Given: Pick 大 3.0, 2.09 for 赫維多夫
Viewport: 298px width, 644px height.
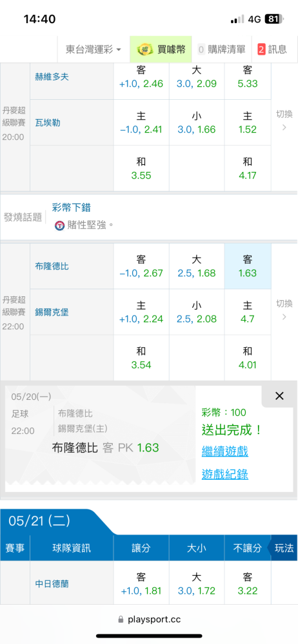Looking at the screenshot, I should tap(196, 77).
